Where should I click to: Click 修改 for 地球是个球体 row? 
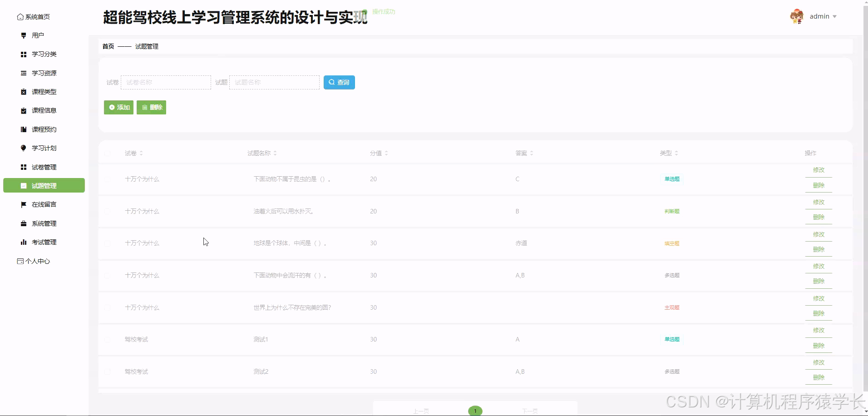coord(819,234)
